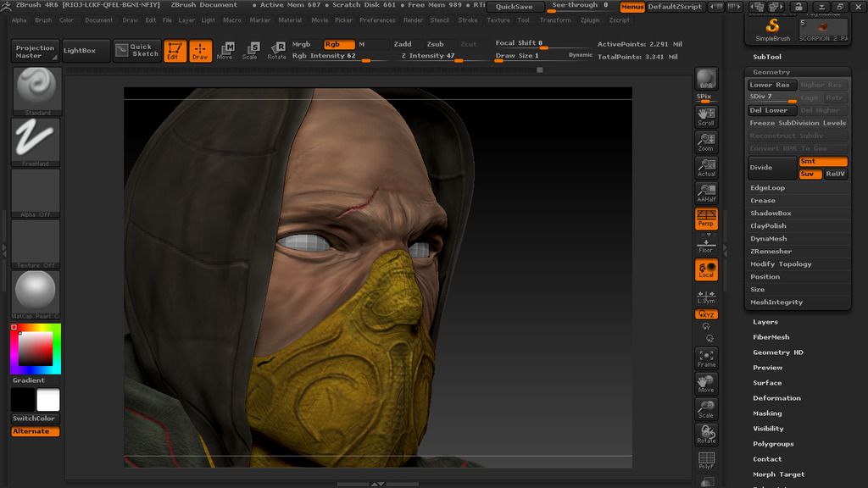This screenshot has width=868, height=488.
Task: Toggle the Floor grid
Action: click(x=706, y=246)
